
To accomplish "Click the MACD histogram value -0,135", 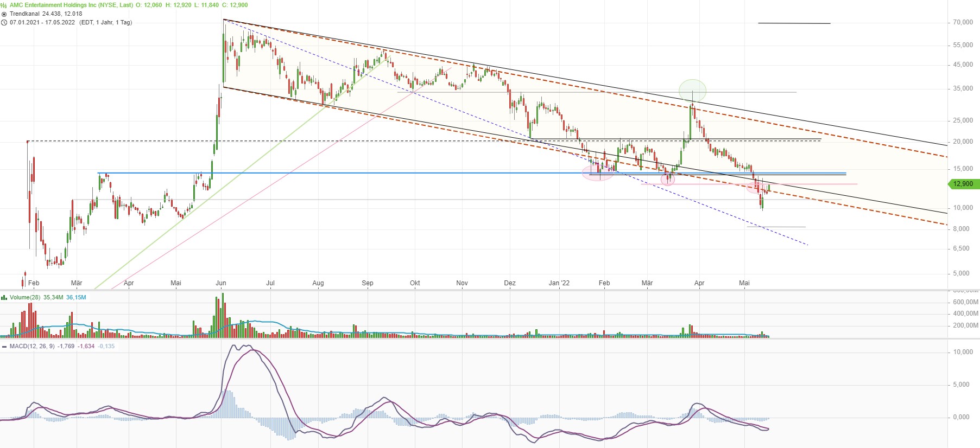I will [106, 347].
